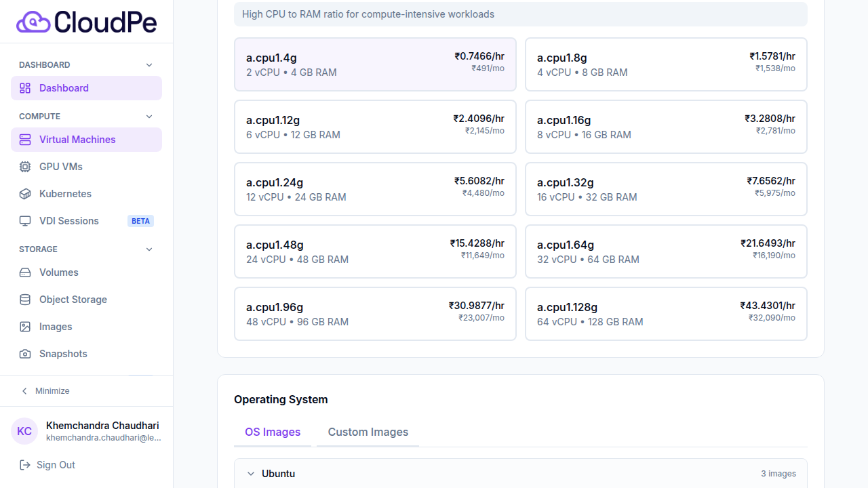
Task: Pick the a.cpu1.24g flavor card
Action: point(375,189)
